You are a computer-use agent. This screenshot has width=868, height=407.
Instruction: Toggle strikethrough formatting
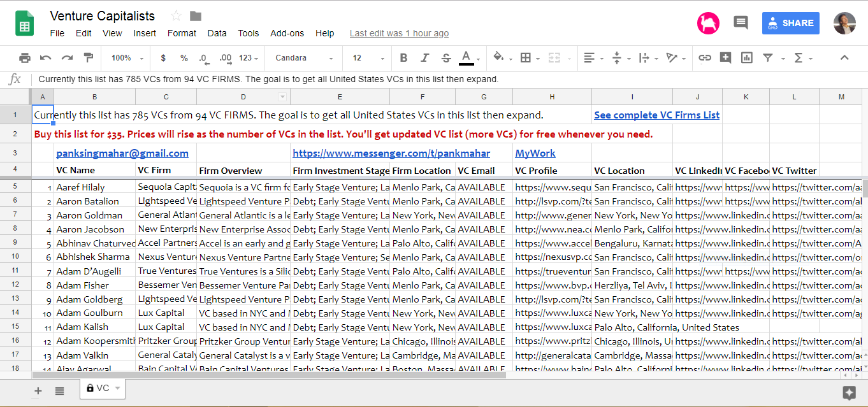coord(446,58)
